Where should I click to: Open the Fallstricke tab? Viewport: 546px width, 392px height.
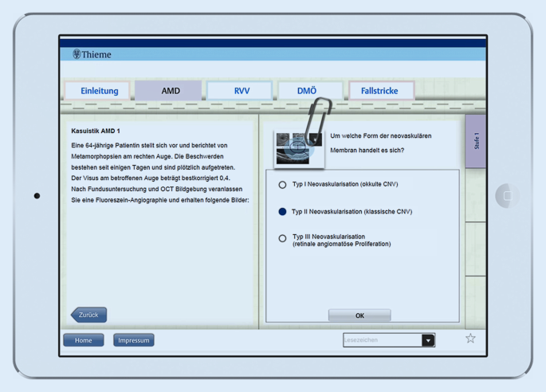point(379,91)
